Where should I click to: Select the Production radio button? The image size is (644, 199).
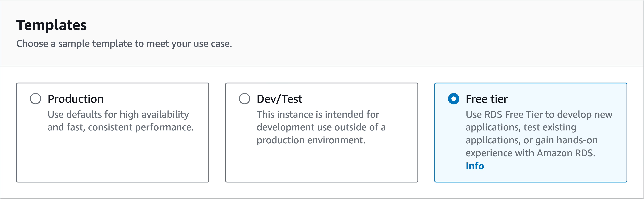click(35, 99)
